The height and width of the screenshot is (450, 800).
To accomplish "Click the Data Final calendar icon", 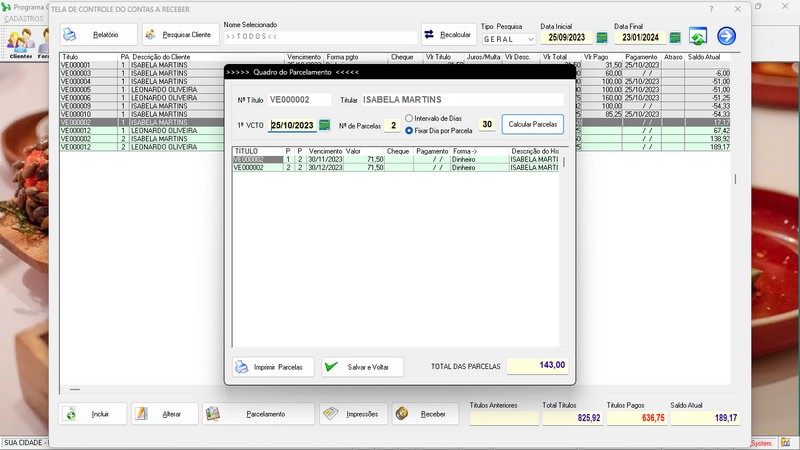I will coord(675,37).
